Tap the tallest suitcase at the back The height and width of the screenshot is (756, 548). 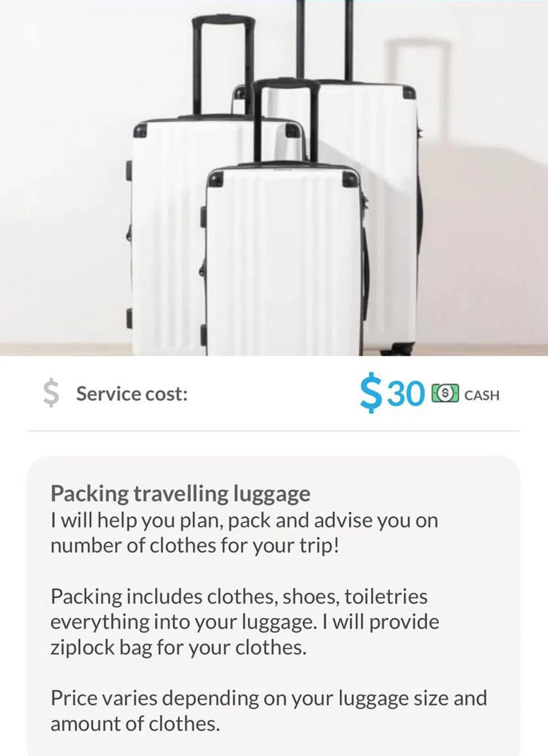tap(388, 183)
